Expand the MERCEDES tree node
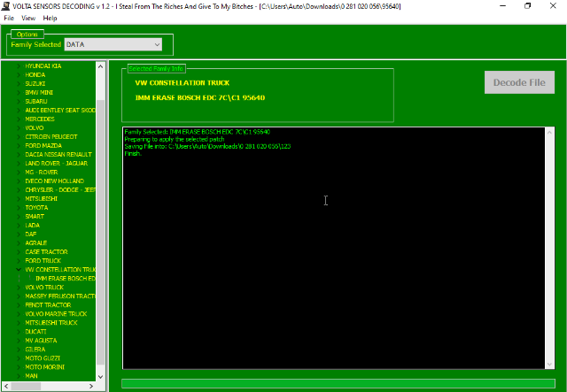Viewport: 567px width, 392px height. coord(19,119)
